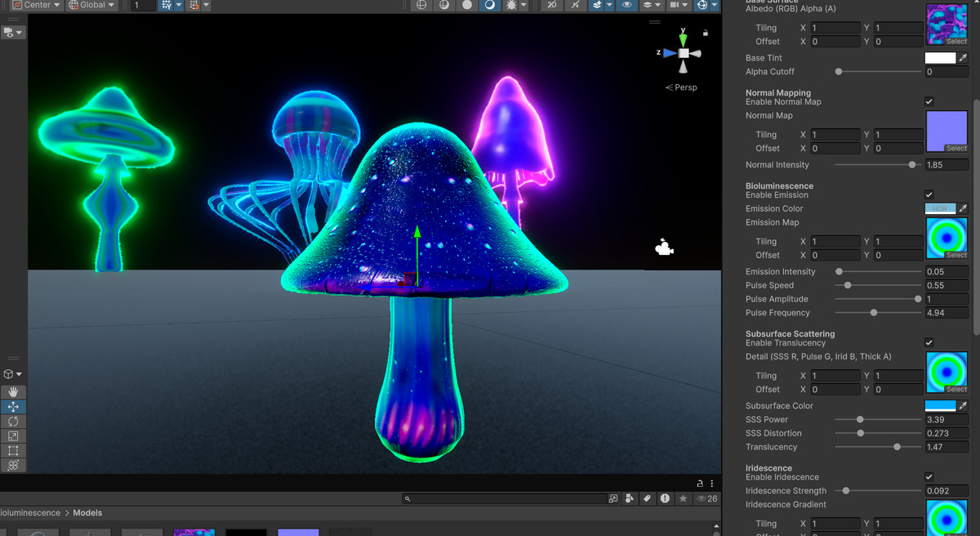
Task: Select the Rotate tool
Action: pos(13,421)
